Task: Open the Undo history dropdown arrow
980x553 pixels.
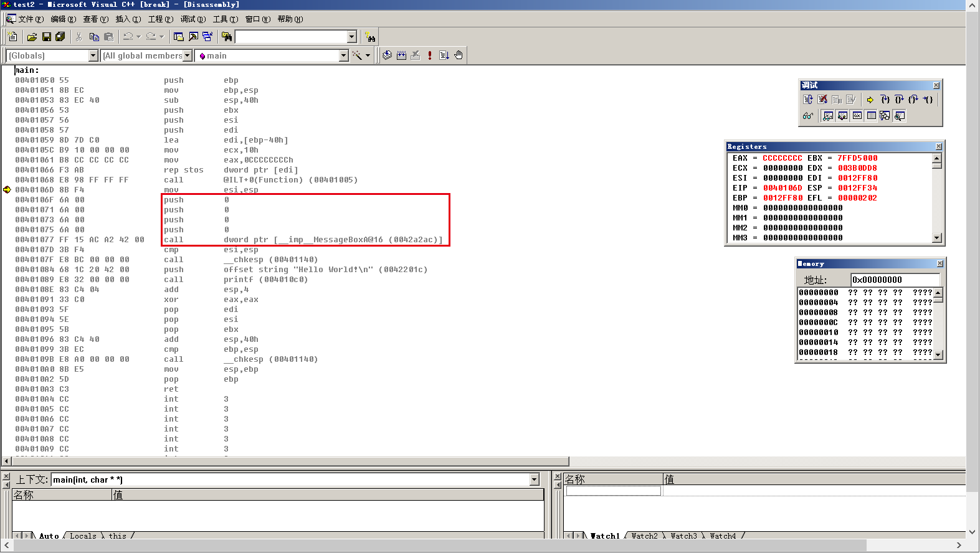Action: pos(138,37)
